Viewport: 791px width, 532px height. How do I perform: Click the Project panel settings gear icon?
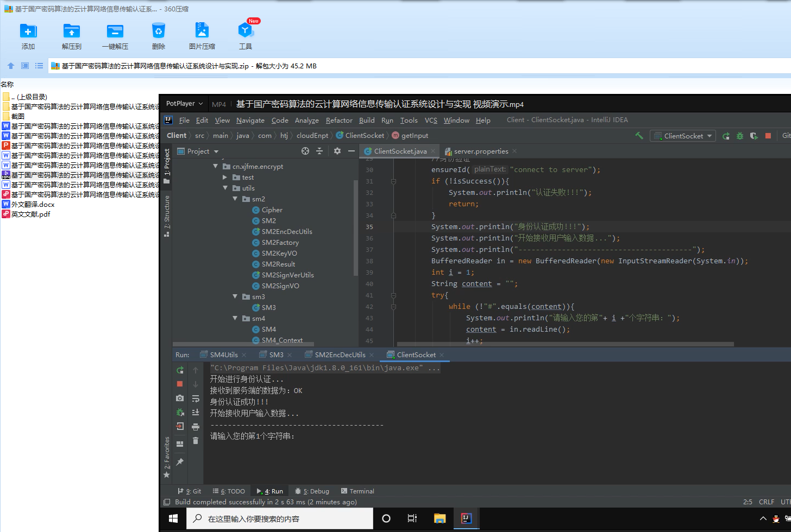337,151
